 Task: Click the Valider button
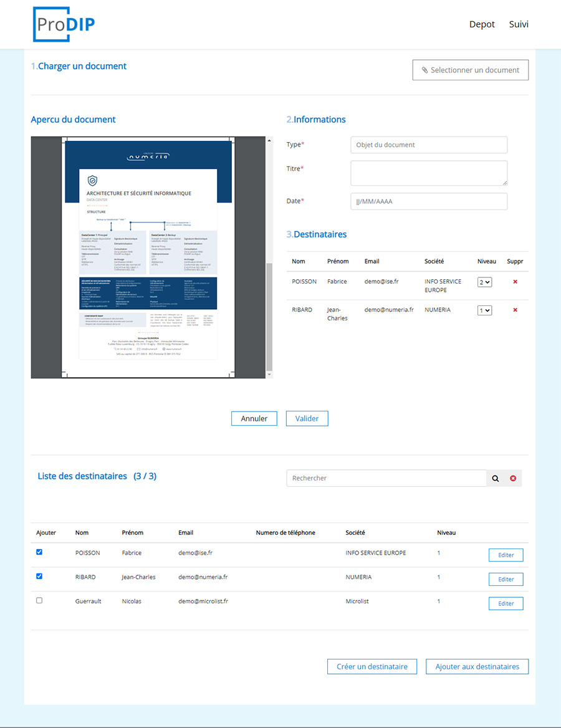tap(307, 418)
